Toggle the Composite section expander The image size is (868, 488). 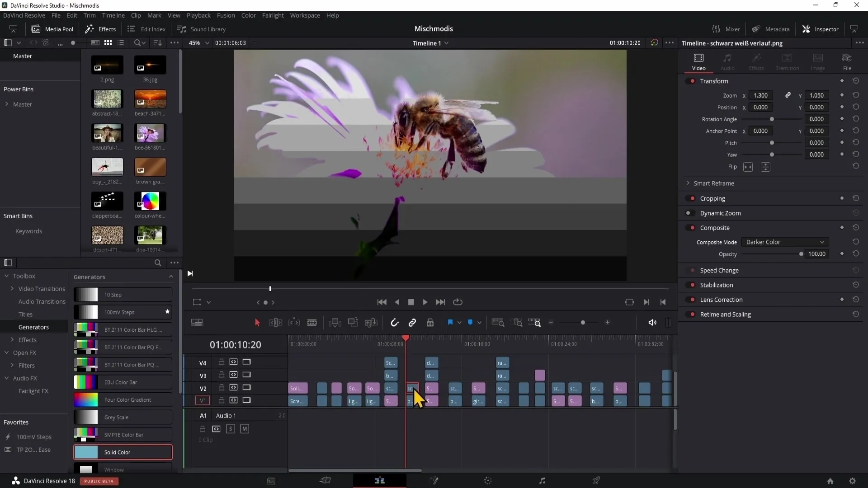[715, 228]
